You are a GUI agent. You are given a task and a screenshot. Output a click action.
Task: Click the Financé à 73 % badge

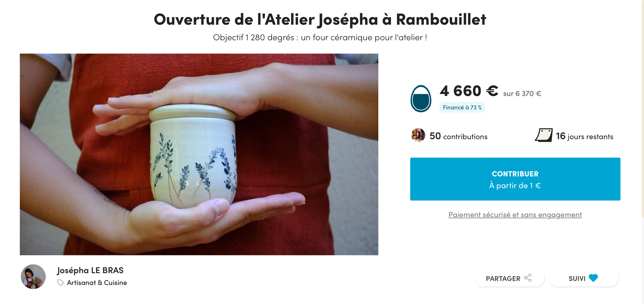[x=462, y=107]
